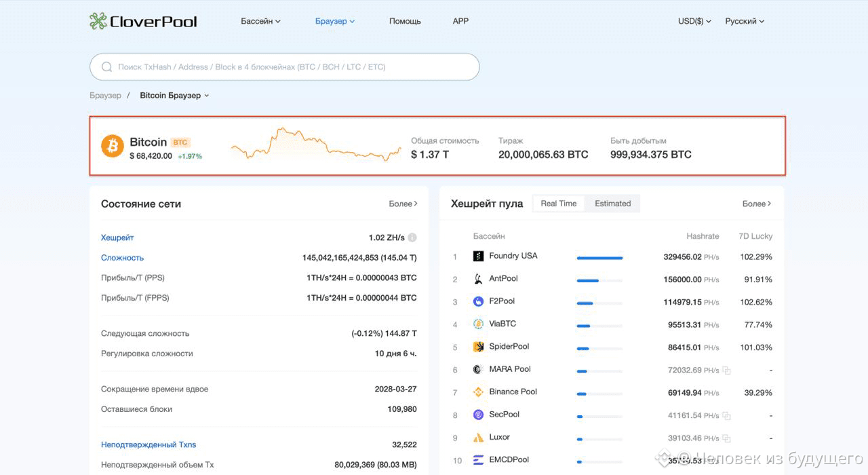Open the Бассейн dropdown menu
868x475 pixels.
point(260,21)
